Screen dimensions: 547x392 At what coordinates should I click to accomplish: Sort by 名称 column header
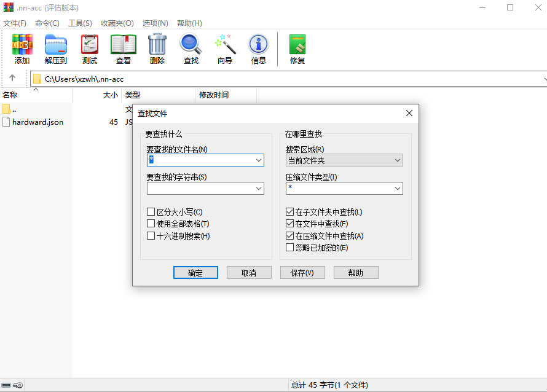[36, 95]
